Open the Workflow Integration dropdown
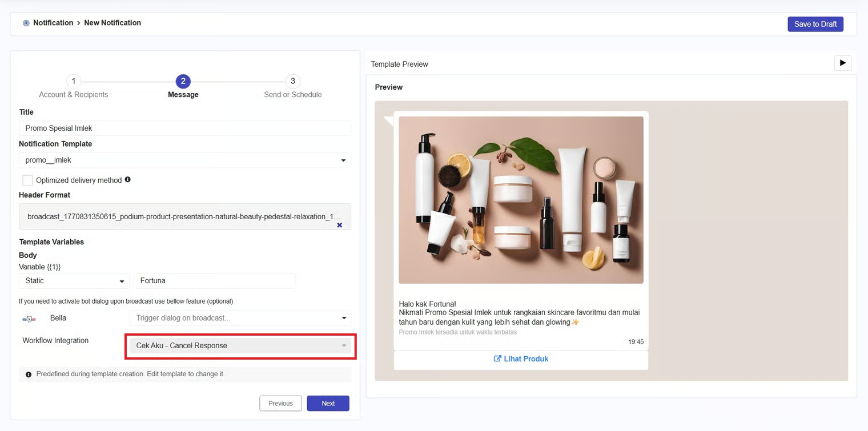Viewport: 868px width, 431px height. pos(240,345)
